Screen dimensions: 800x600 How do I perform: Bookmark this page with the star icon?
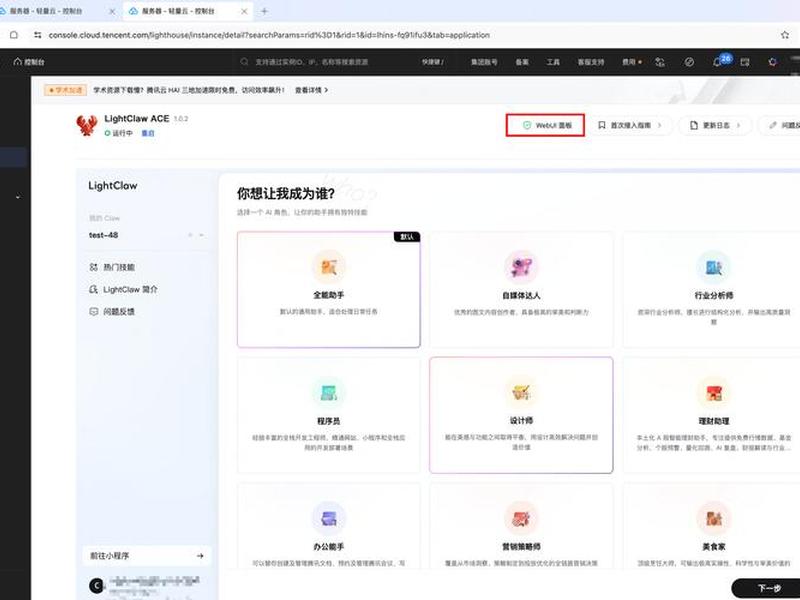(785, 35)
